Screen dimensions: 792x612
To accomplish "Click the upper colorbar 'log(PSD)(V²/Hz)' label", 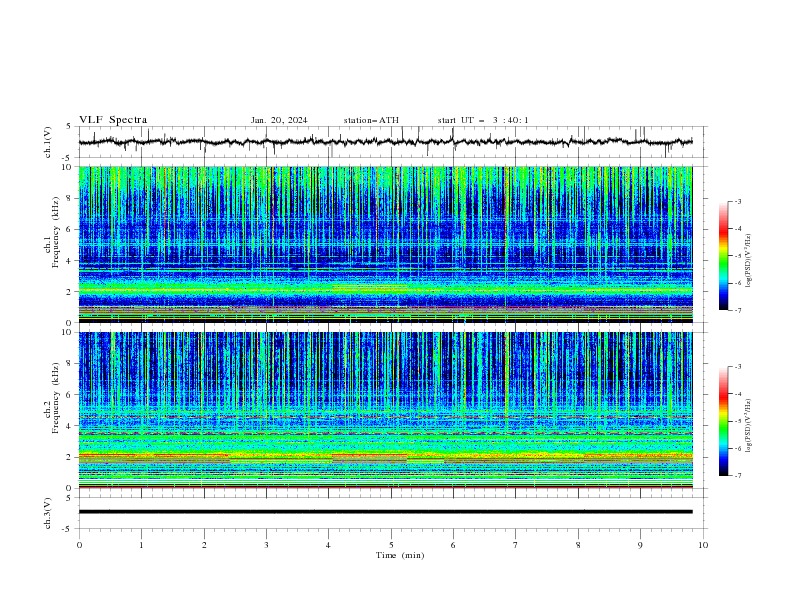I will tap(749, 261).
